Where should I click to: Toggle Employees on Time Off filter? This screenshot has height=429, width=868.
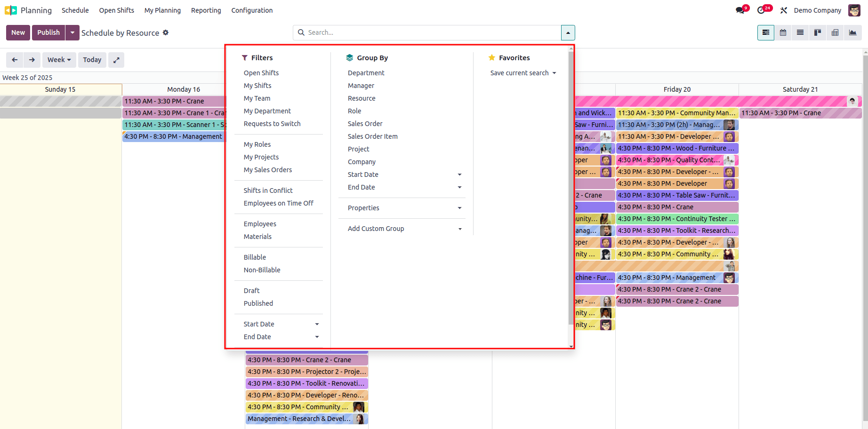(279, 203)
